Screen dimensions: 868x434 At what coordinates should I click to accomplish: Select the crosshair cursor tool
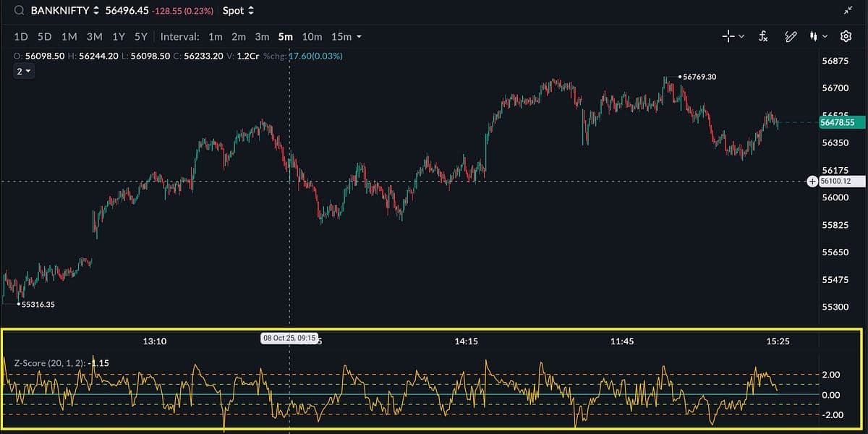click(x=728, y=36)
